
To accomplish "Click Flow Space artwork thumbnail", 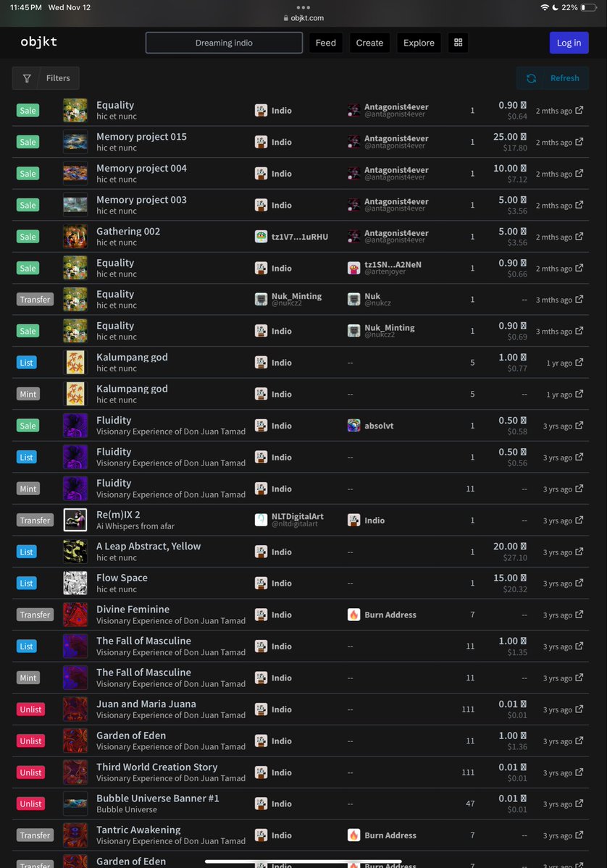I will coord(75,583).
